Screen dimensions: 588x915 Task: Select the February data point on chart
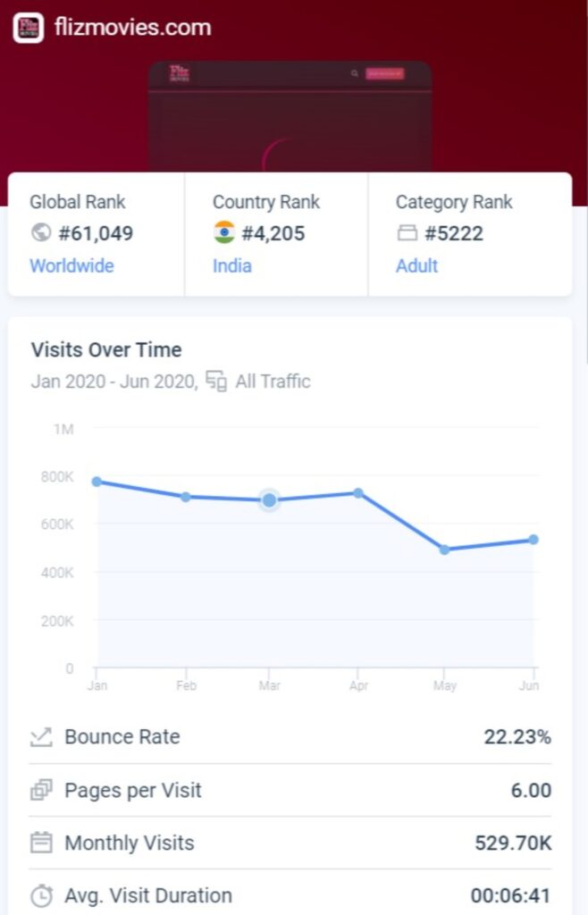click(x=185, y=497)
